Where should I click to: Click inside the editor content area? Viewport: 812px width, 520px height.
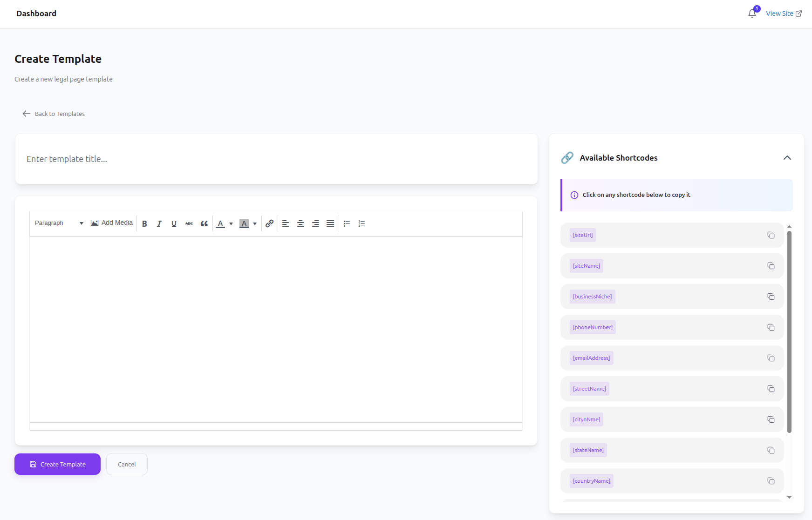click(x=276, y=329)
